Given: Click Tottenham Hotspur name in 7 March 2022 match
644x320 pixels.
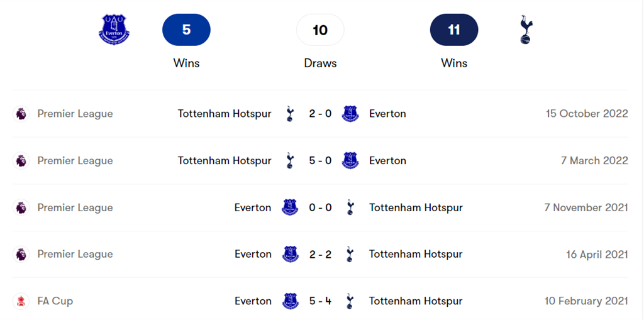Looking at the screenshot, I should tap(225, 160).
